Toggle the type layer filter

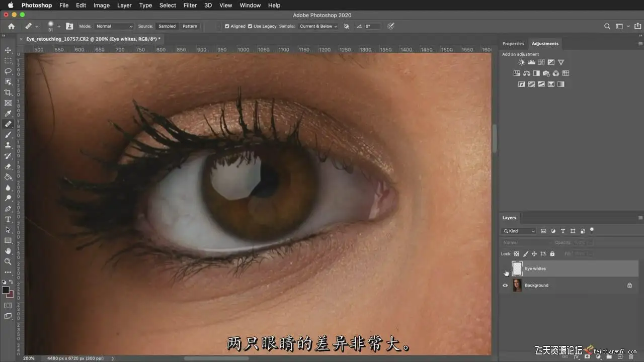click(563, 231)
